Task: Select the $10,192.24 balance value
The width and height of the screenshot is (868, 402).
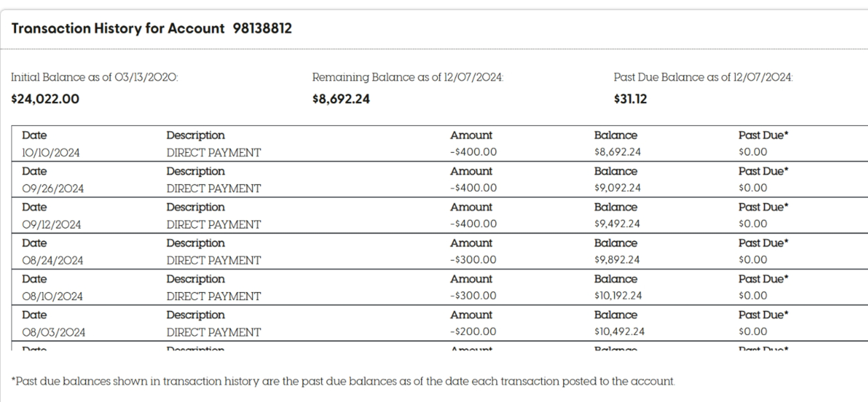Action: (618, 295)
